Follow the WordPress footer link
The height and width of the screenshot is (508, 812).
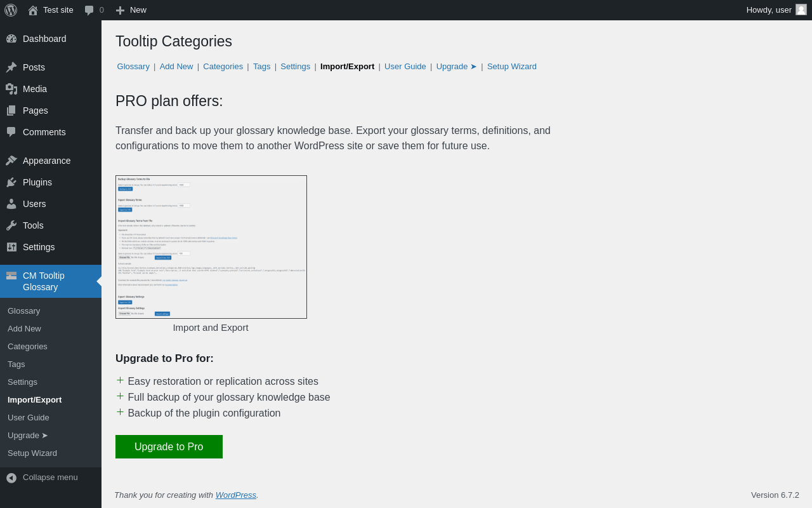pyautogui.click(x=236, y=495)
